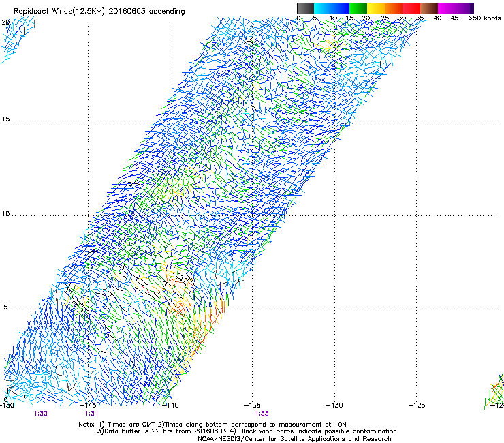Click the cyan 5-10 knots legend segment
Viewport: 504px width, 443px height.
pos(323,8)
